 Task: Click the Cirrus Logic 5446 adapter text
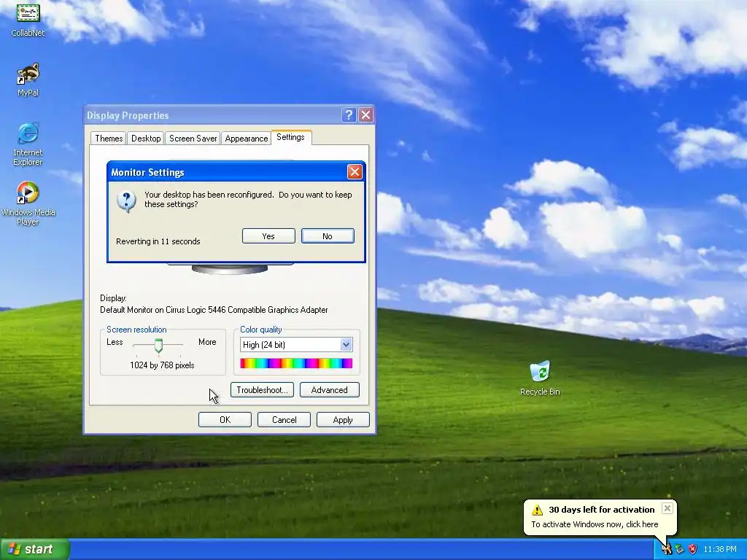(x=214, y=310)
